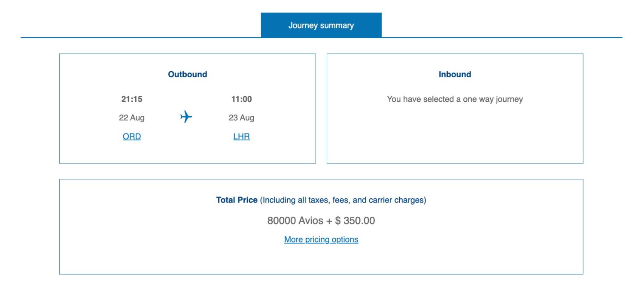The width and height of the screenshot is (644, 282).
Task: Open the LHR airport details link
Action: (x=241, y=136)
